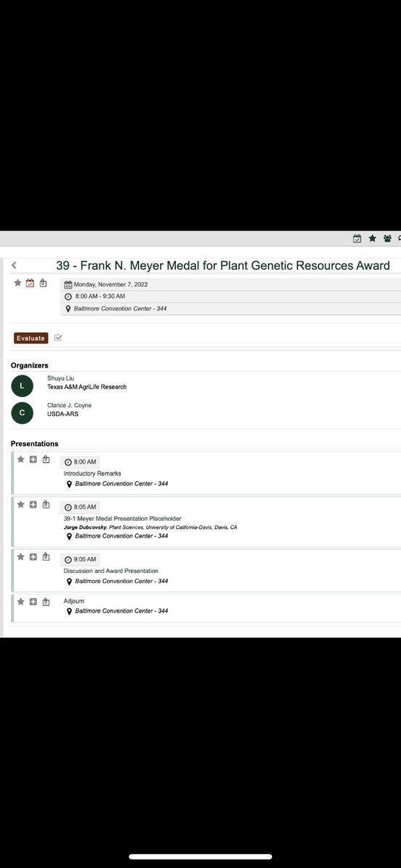Screen dimensions: 401x868
Task: Click the 9:05 AM time badge
Action: click(x=80, y=559)
